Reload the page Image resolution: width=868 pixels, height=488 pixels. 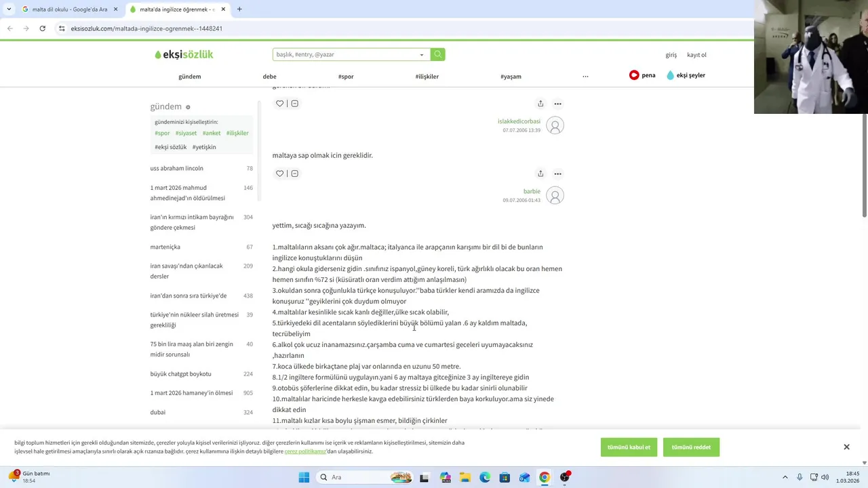tap(42, 28)
